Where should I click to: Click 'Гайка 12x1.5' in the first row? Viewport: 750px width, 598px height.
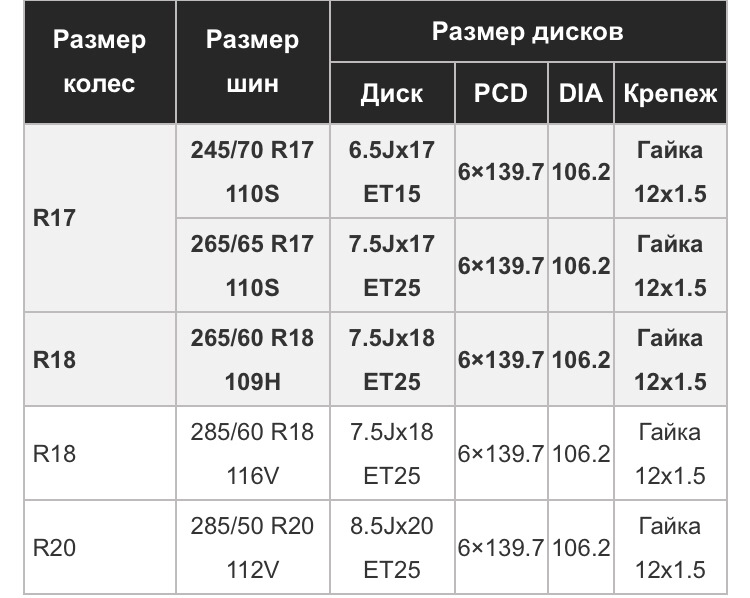670,171
